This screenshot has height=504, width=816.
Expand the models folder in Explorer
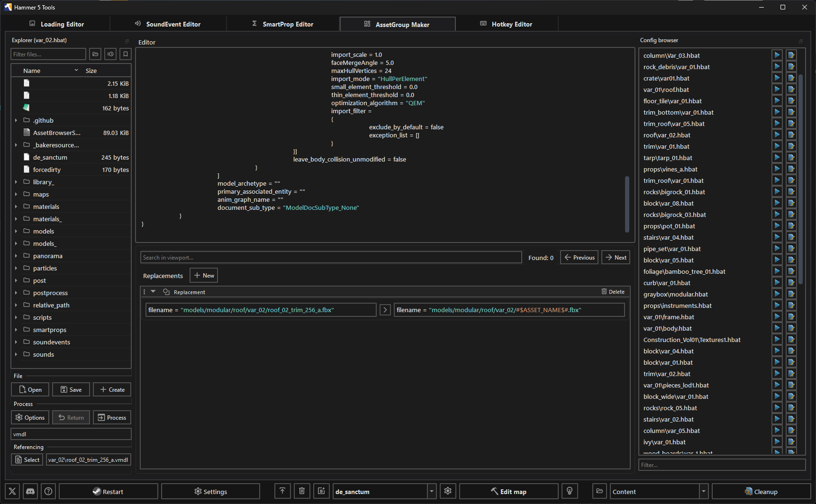16,231
